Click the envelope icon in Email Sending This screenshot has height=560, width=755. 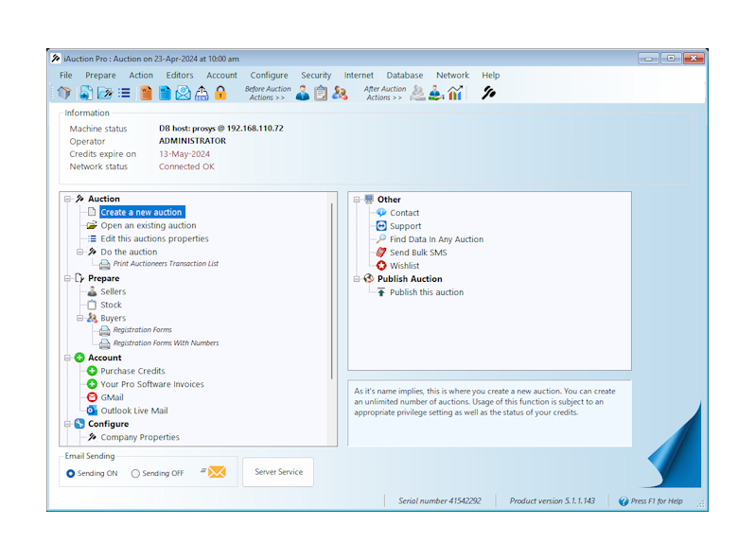(x=214, y=472)
